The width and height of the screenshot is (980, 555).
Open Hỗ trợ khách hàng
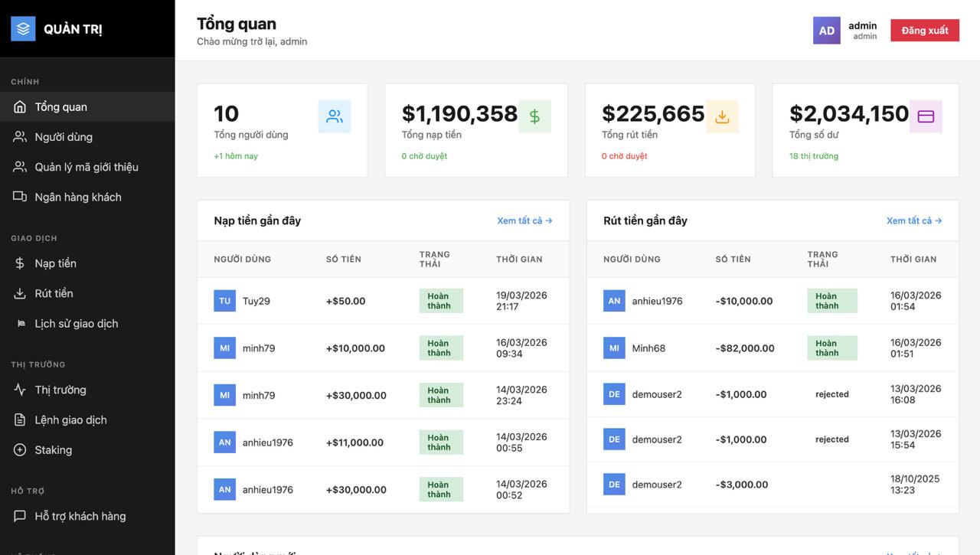[x=80, y=516]
